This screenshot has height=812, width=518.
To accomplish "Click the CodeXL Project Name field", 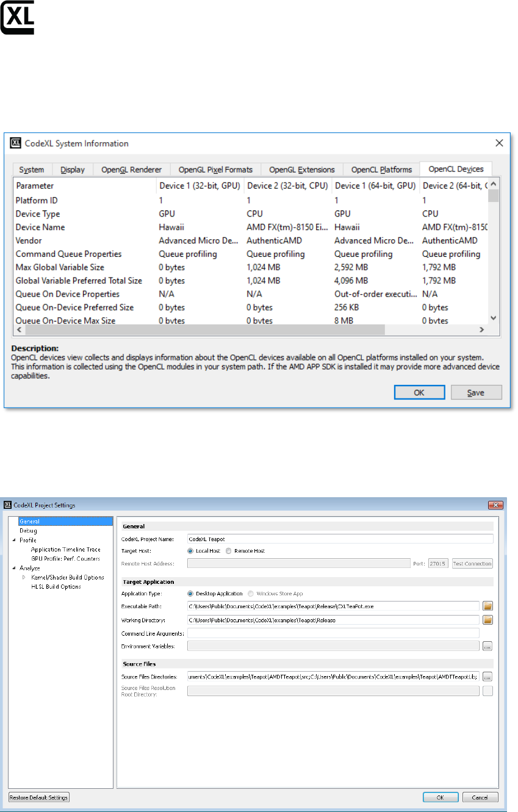I will tap(340, 539).
